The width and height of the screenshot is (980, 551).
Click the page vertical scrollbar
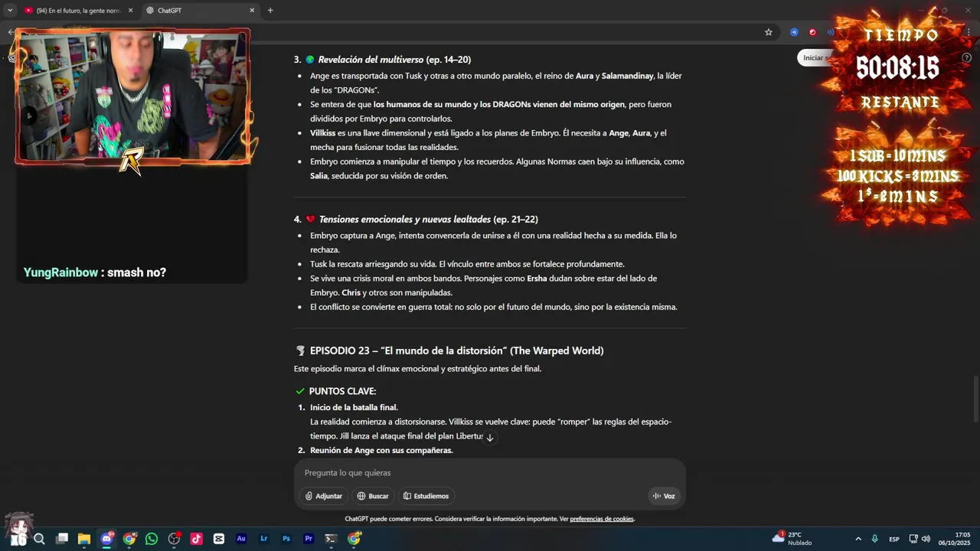(x=975, y=398)
